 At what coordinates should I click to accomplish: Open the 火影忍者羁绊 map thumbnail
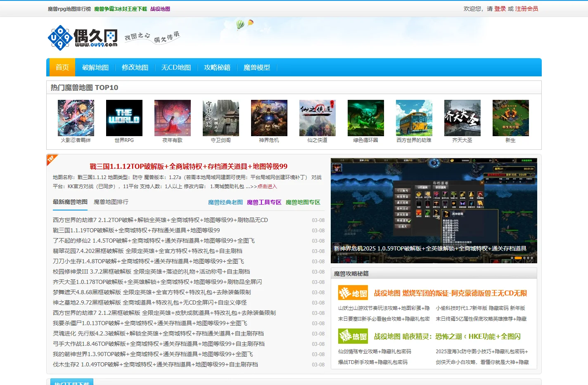pyautogui.click(x=76, y=118)
